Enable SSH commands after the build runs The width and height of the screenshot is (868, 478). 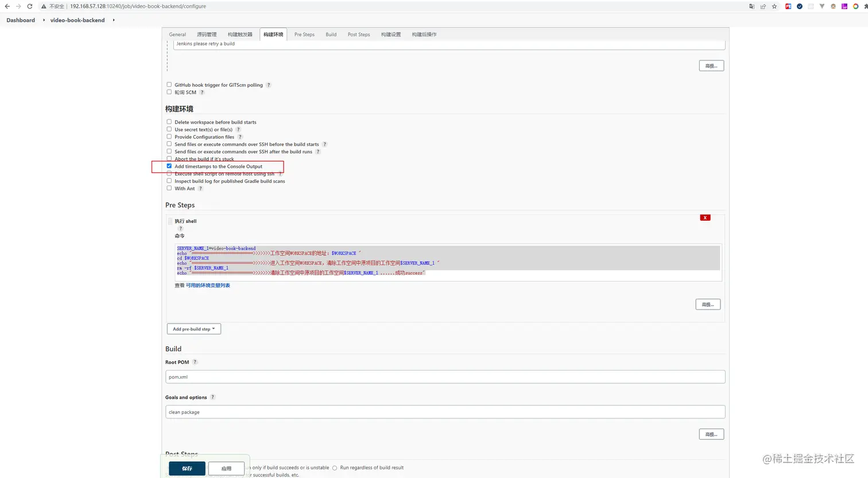click(x=169, y=152)
